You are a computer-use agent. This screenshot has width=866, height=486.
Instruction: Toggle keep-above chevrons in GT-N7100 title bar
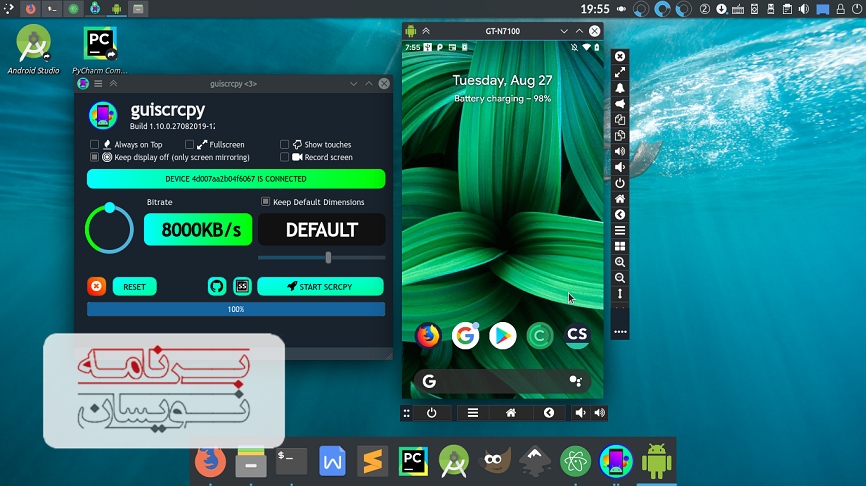click(426, 31)
